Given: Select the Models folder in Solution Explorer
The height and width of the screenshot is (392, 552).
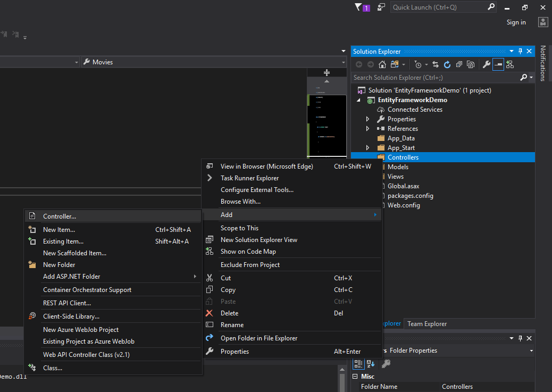Looking at the screenshot, I should pyautogui.click(x=398, y=167).
